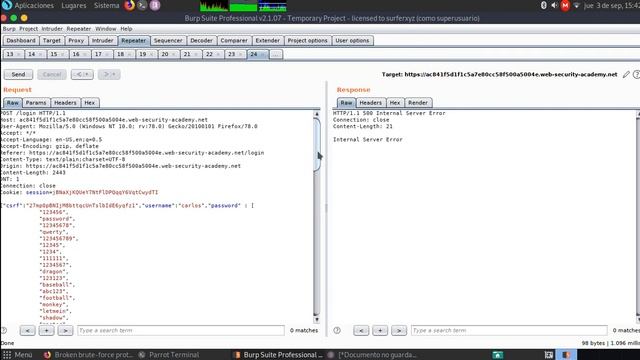The image size is (640, 360).
Task: Edit the target with the pencil icon
Action: (x=626, y=74)
